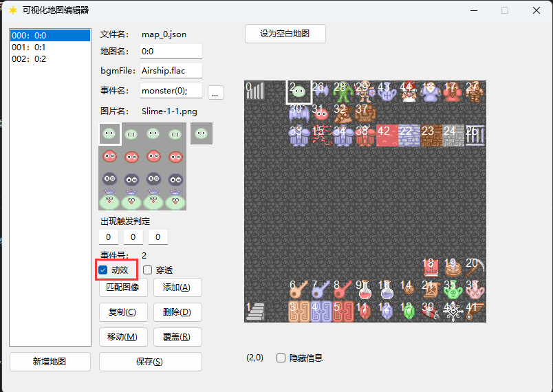
Task: Click the purple vase tile numbered 43
Action: click(x=387, y=91)
